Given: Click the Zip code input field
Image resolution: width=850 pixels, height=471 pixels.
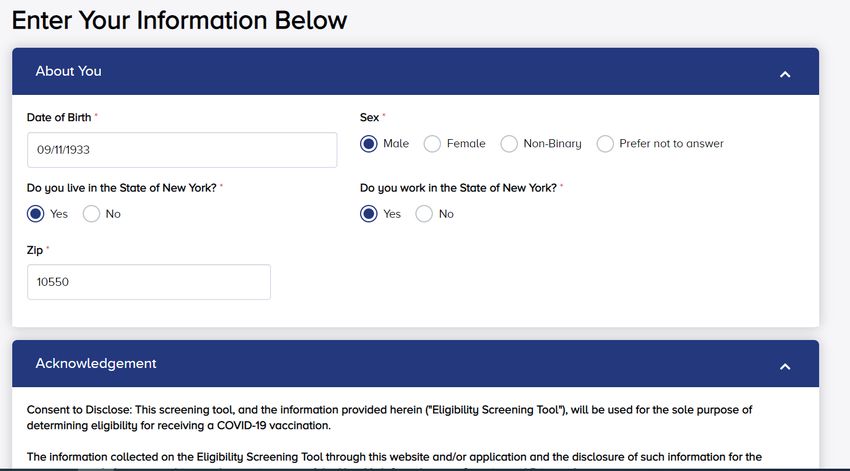Looking at the screenshot, I should 149,282.
